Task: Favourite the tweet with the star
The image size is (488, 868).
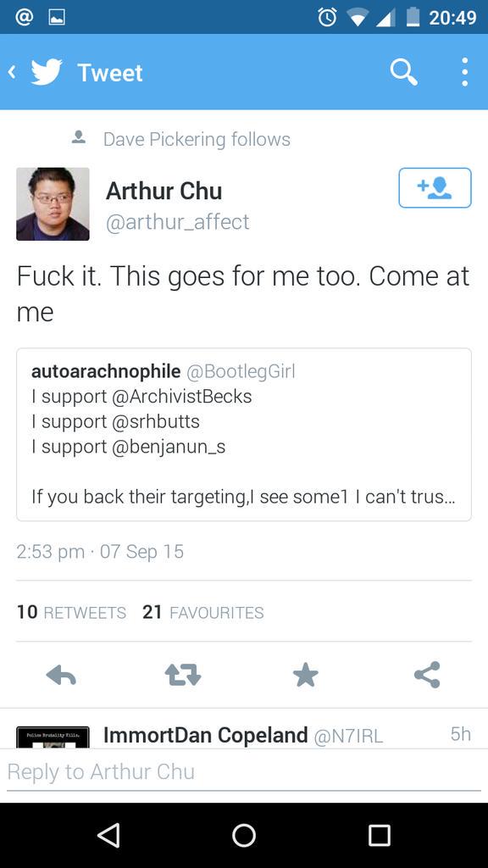Action: 305,675
